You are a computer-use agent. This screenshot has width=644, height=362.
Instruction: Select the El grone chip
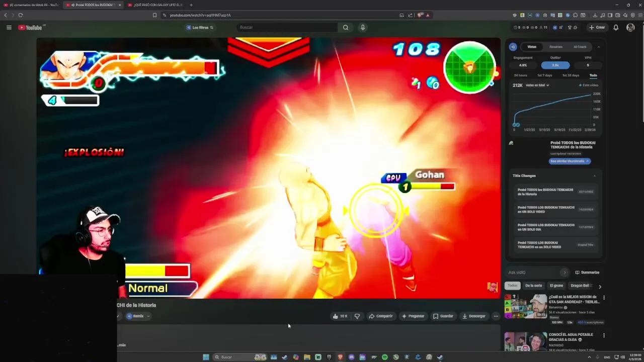click(x=556, y=286)
